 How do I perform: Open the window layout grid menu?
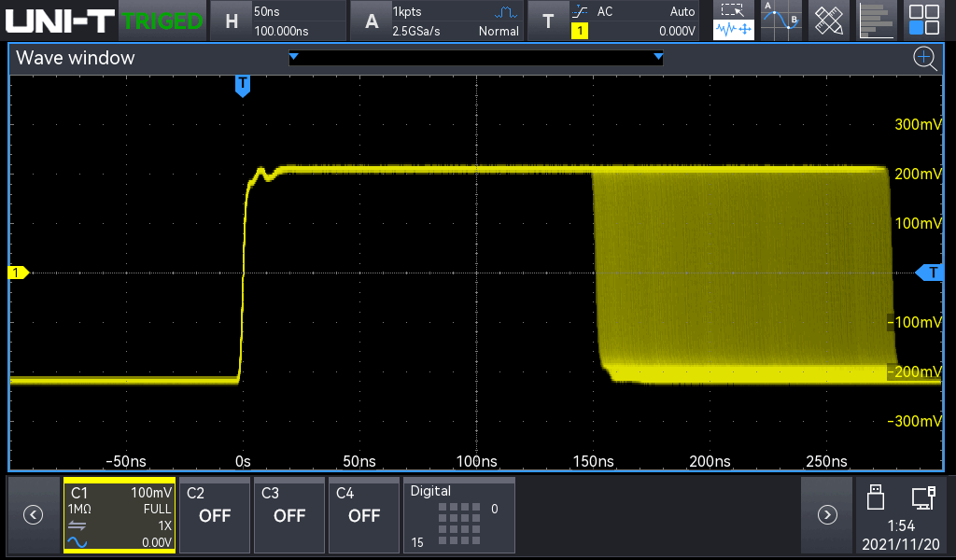[x=924, y=20]
